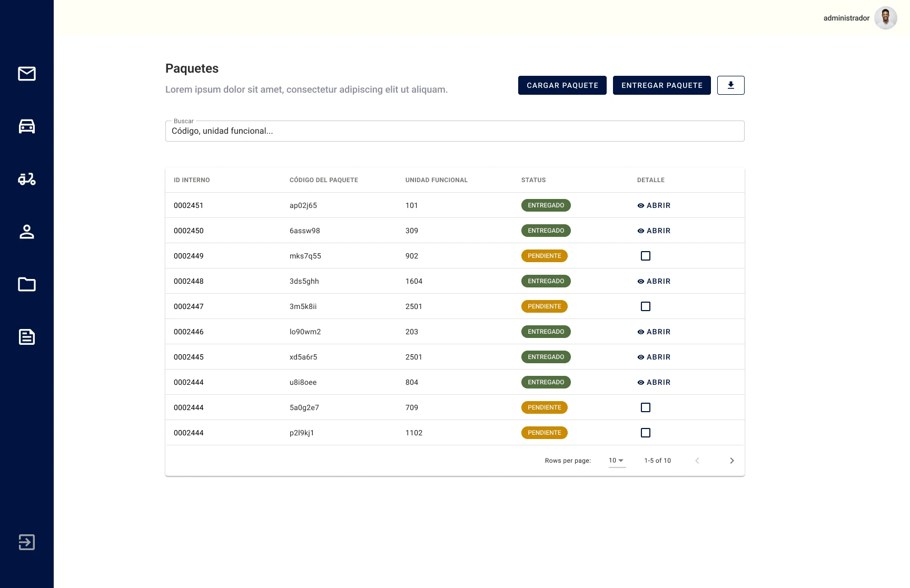Select the checkbox for package 3m5k8ii

pos(646,306)
